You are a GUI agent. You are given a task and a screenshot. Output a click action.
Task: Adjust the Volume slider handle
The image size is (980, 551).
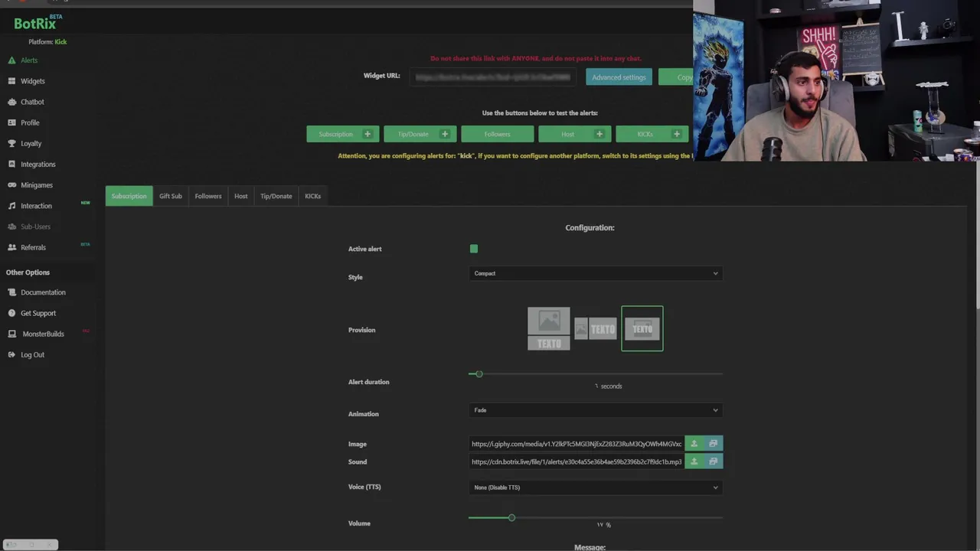pos(511,517)
